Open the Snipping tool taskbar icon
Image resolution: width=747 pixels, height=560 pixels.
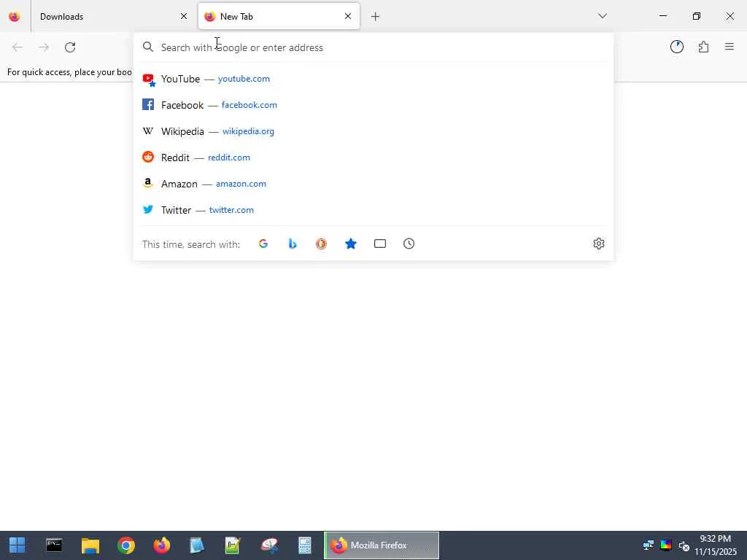[269, 545]
